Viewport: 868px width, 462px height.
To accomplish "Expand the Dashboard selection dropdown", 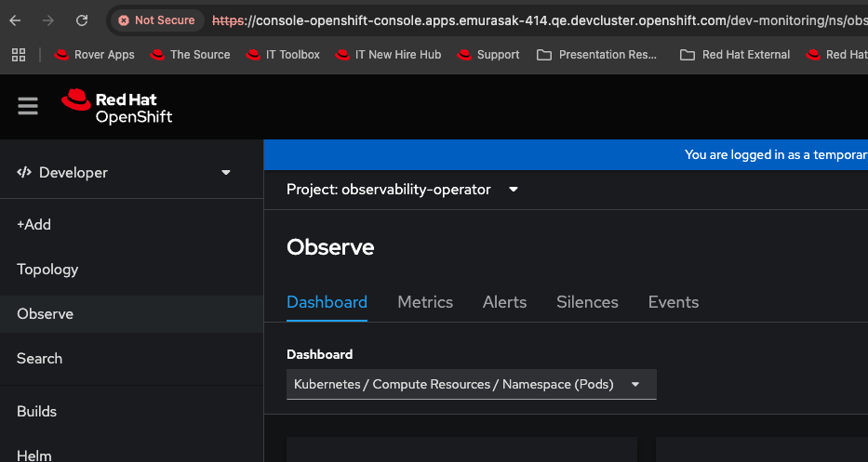I will click(471, 384).
